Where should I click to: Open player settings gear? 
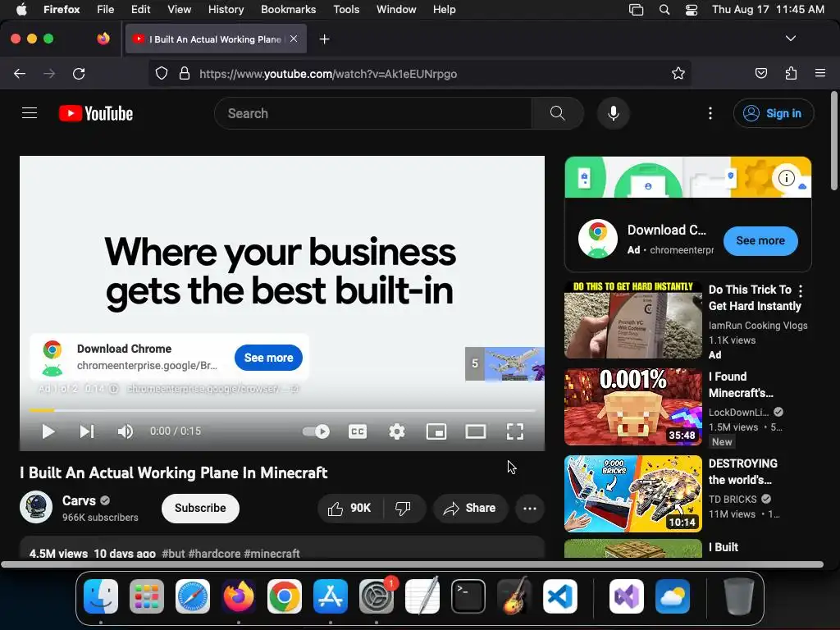coord(397,431)
